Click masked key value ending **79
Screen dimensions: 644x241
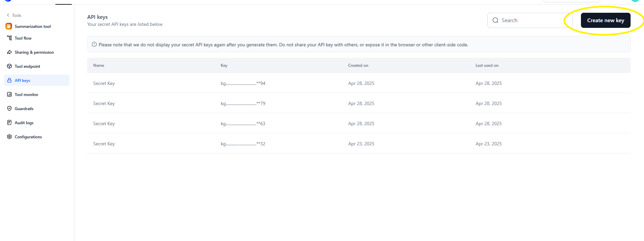(x=243, y=103)
